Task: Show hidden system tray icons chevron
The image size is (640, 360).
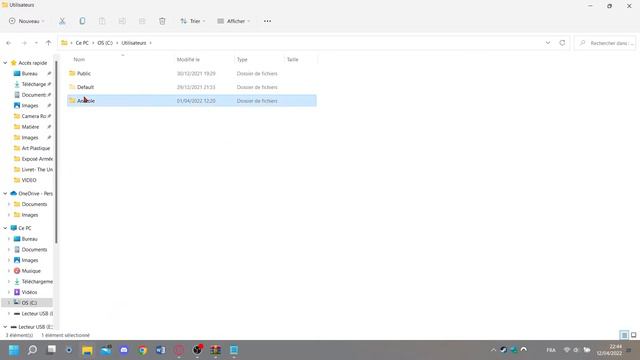Action: pyautogui.click(x=493, y=350)
